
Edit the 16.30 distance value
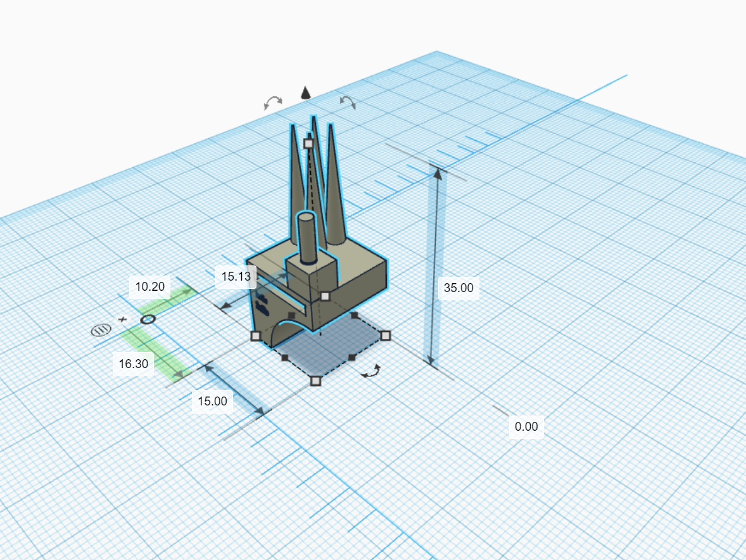133,364
